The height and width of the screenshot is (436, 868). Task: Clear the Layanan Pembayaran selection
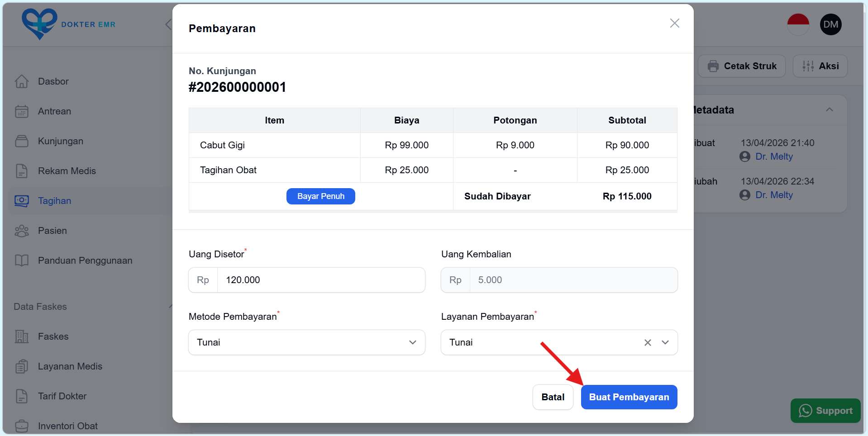(648, 342)
